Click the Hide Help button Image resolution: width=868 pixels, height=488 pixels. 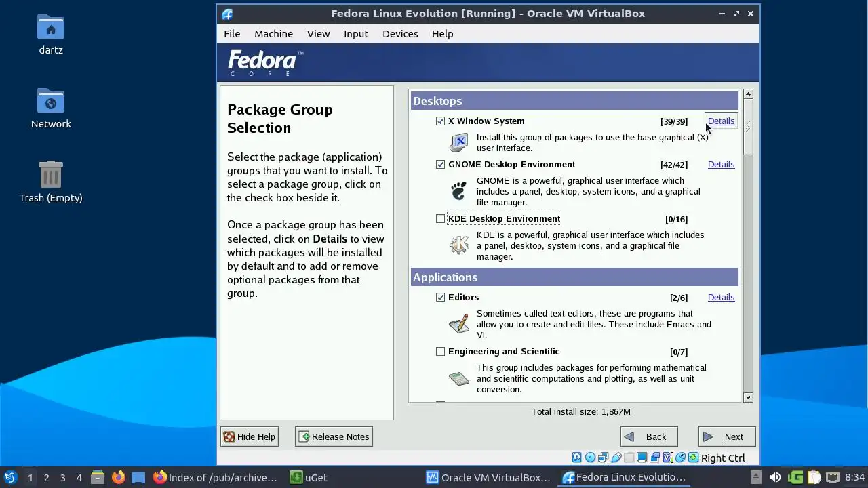coord(250,436)
